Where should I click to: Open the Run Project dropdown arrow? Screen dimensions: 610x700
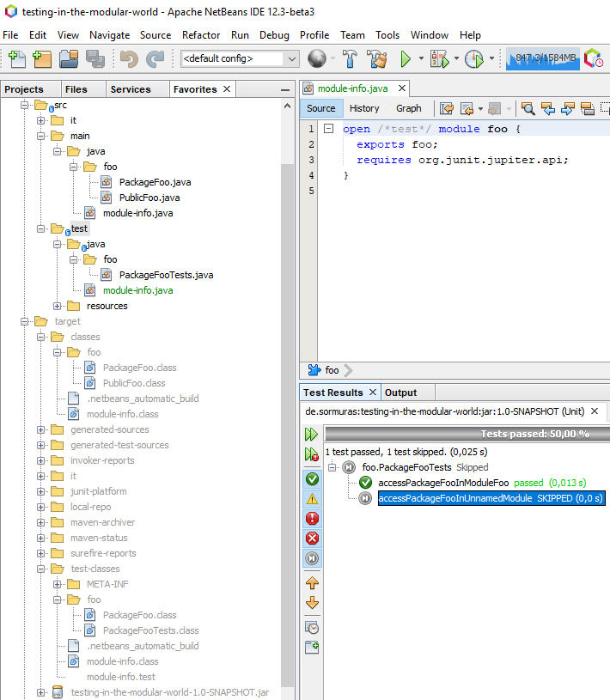pos(421,58)
